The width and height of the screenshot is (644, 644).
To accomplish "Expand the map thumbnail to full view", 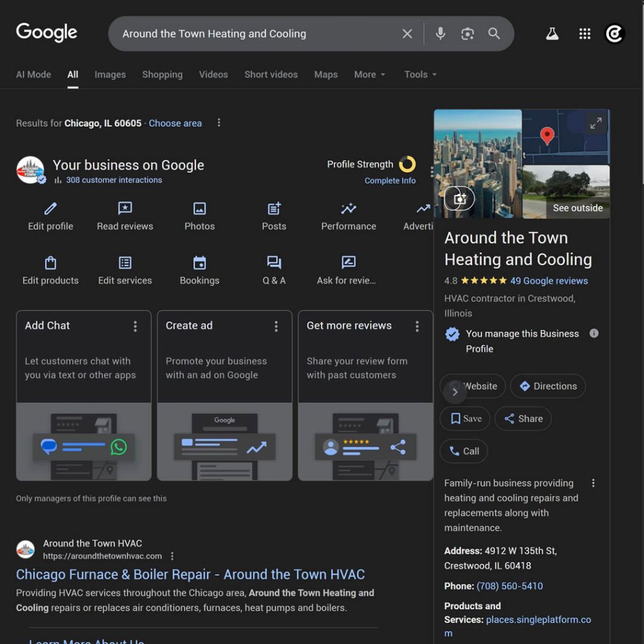I will point(596,123).
